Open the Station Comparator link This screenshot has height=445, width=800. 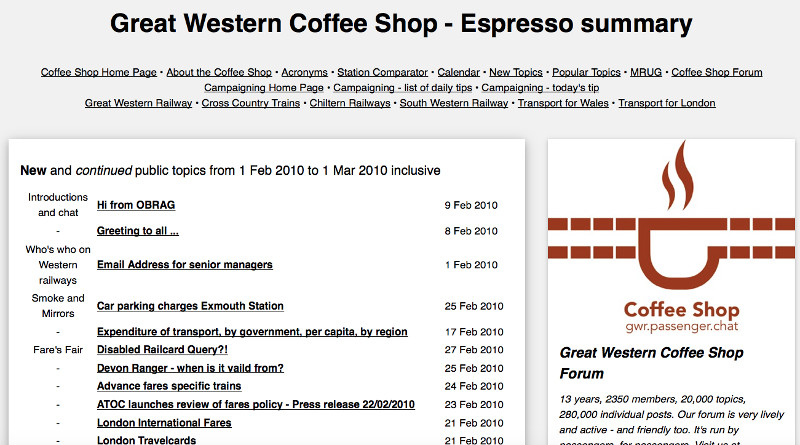[382, 72]
